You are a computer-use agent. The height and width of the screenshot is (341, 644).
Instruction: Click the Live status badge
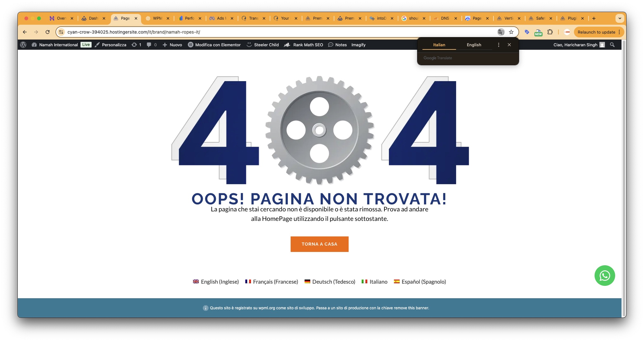[x=86, y=45]
